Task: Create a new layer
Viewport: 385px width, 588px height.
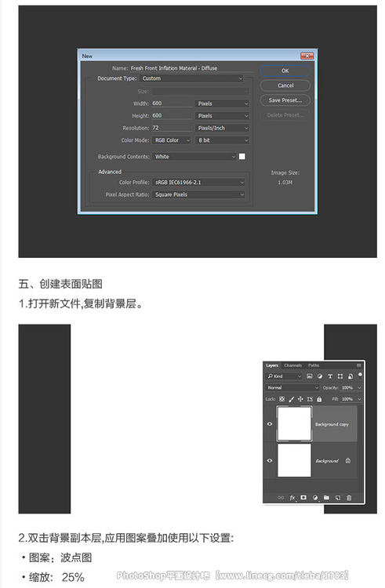Action: pyautogui.click(x=338, y=498)
